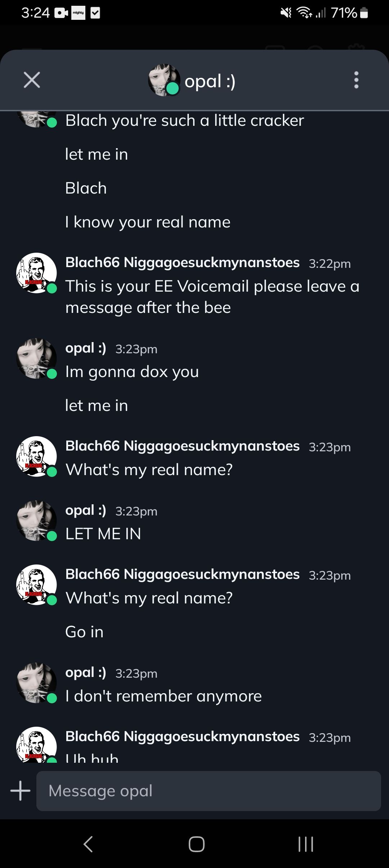The width and height of the screenshot is (389, 868).
Task: Open the opal :) header name
Action: pyautogui.click(x=210, y=81)
